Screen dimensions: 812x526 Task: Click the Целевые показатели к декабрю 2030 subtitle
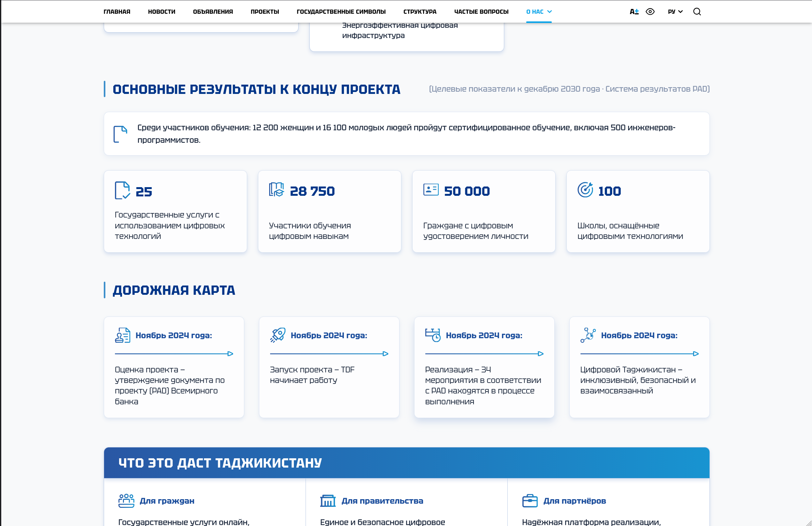[x=569, y=89]
